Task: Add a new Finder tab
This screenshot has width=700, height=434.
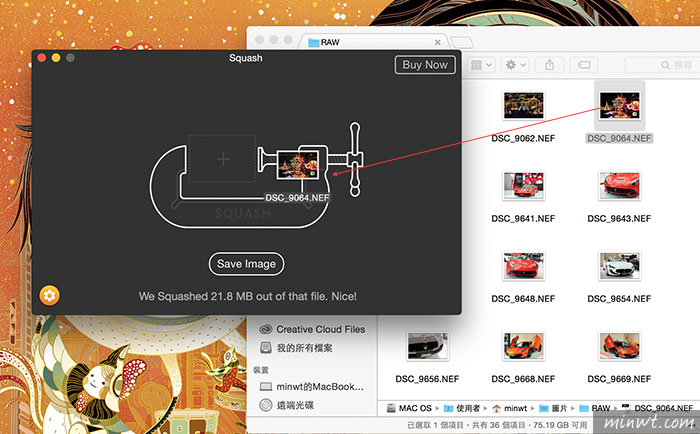Action: tap(462, 42)
